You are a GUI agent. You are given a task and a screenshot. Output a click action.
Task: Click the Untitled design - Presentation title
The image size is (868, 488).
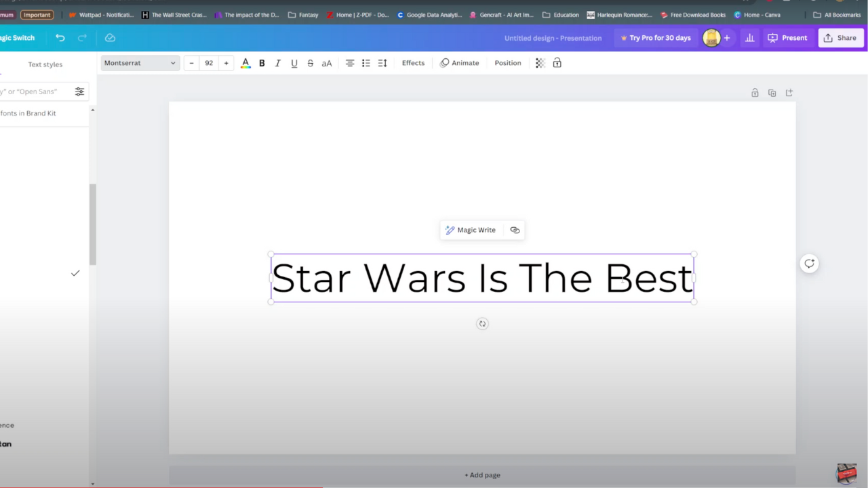(x=553, y=38)
